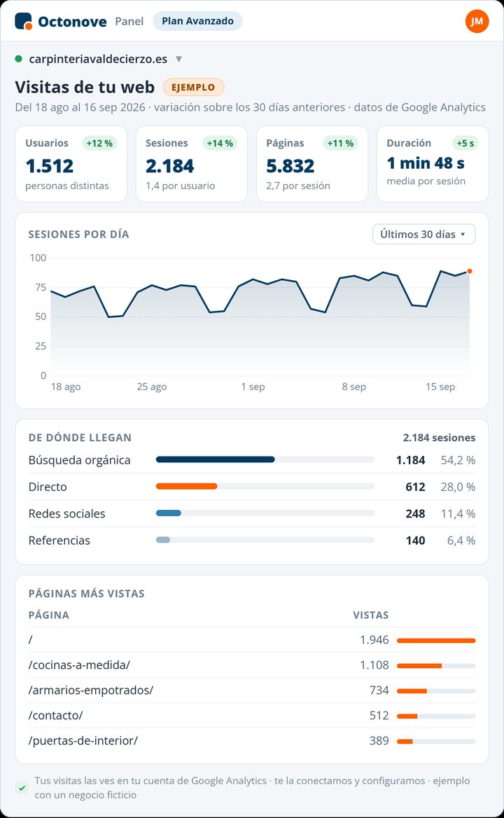Viewport: 504px width, 818px height.
Task: Click the 389 views value
Action: pyautogui.click(x=379, y=740)
